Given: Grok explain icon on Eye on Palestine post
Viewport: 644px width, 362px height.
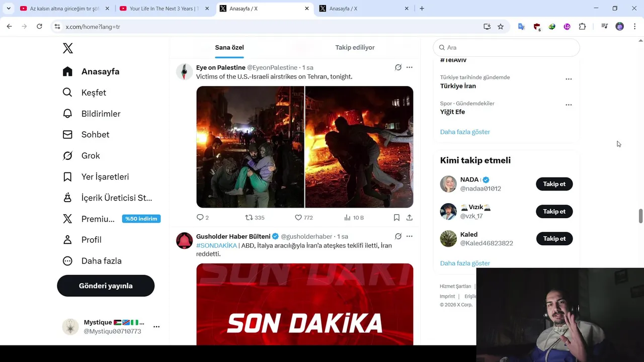Looking at the screenshot, I should [398, 67].
